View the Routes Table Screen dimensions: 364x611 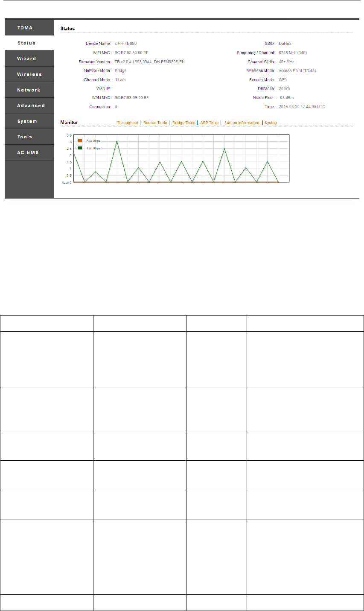coord(155,123)
